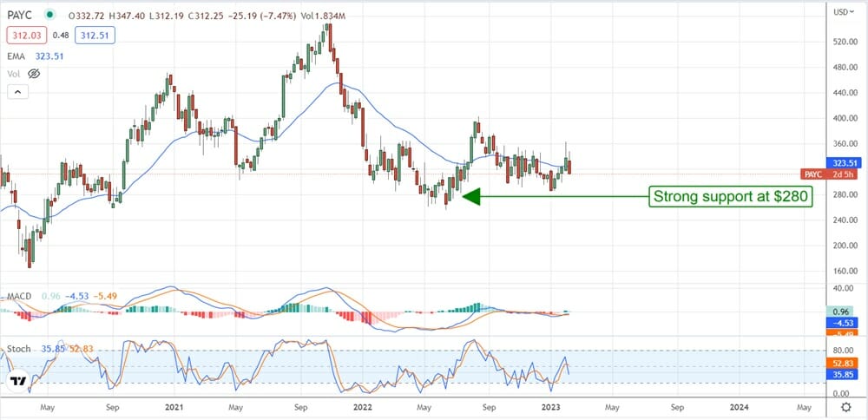Image resolution: width=868 pixels, height=420 pixels.
Task: Click the 2021 label on time axis
Action: [x=173, y=405]
